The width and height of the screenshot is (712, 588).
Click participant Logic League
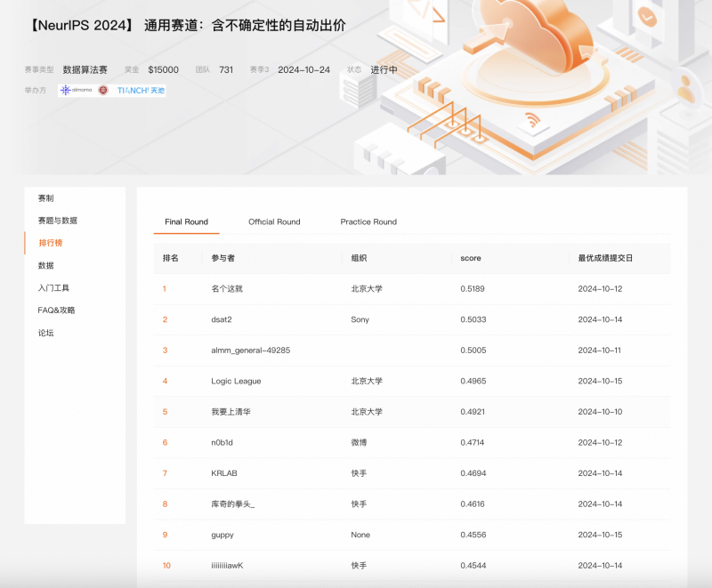[236, 381]
